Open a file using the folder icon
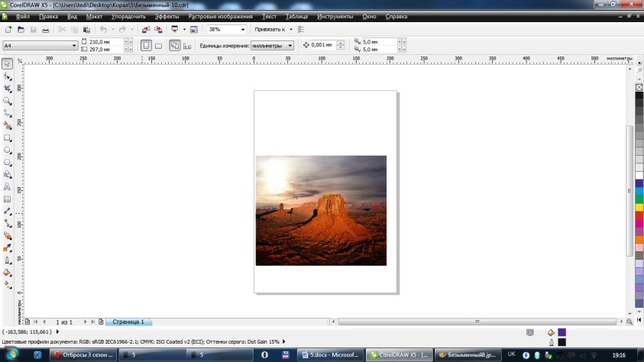The image size is (644, 362). (x=21, y=30)
